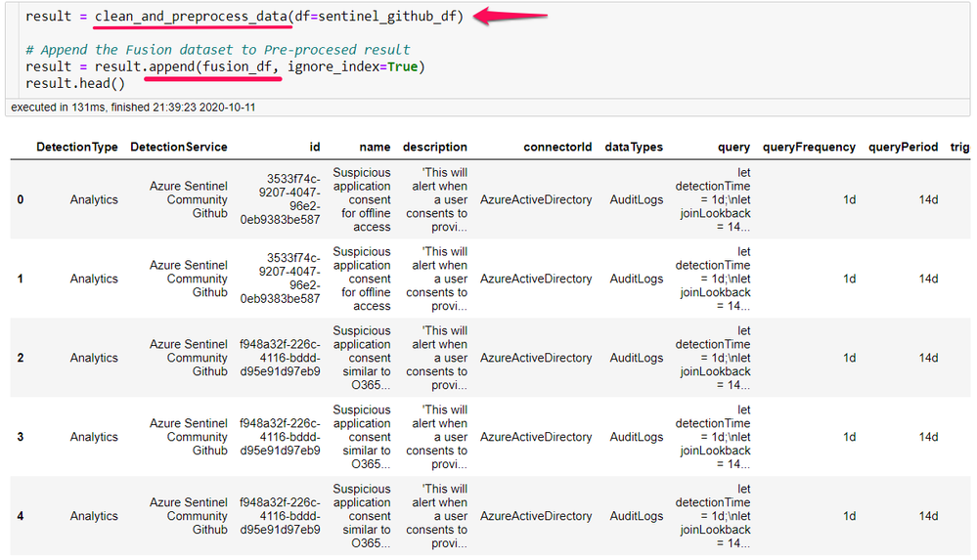977x560 pixels.
Task: Click the DetectionService column header
Action: (x=179, y=147)
